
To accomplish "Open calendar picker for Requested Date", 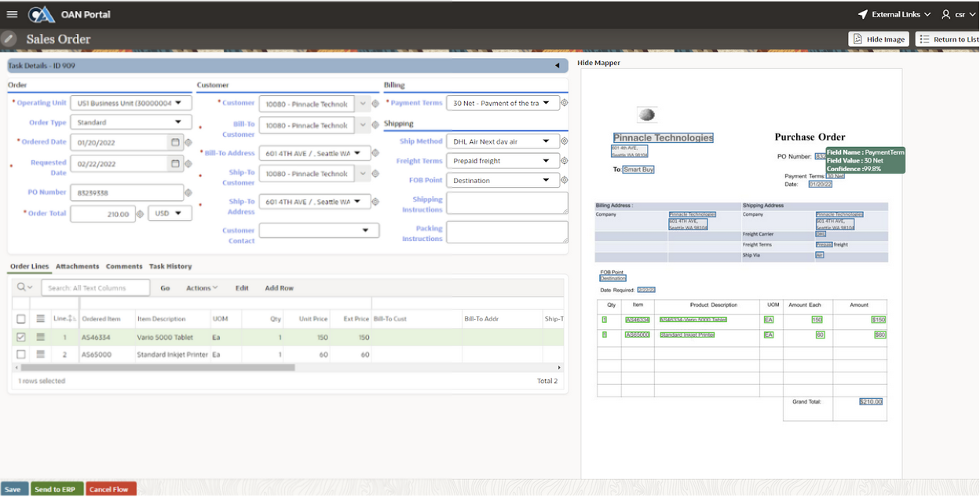I will (x=175, y=163).
